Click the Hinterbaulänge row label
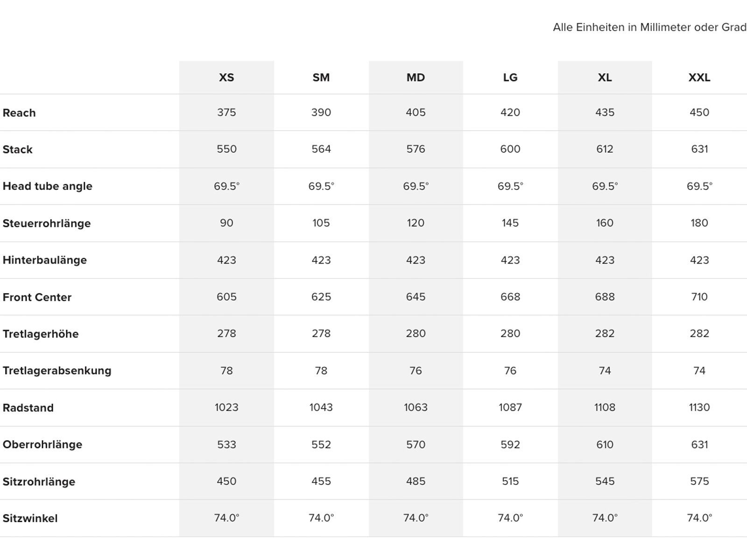 pyautogui.click(x=45, y=260)
